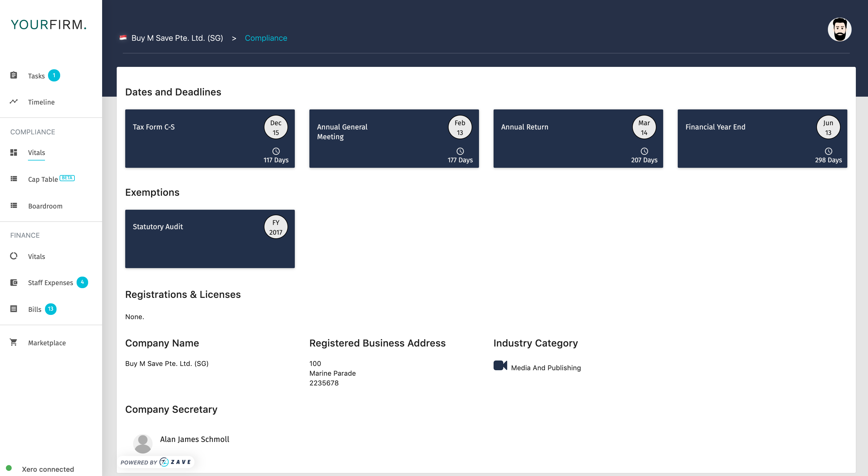Click the Boardroom list icon
The width and height of the screenshot is (868, 476).
tap(13, 205)
